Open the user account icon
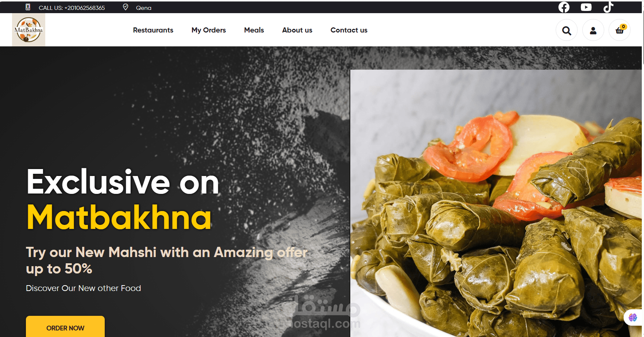 (593, 30)
